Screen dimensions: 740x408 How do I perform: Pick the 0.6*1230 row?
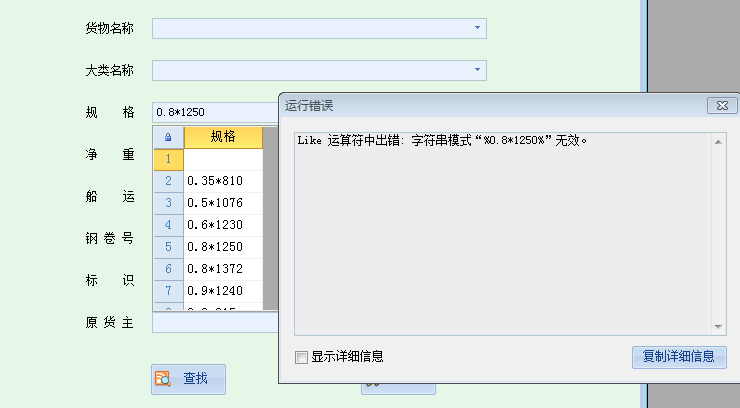pos(222,225)
